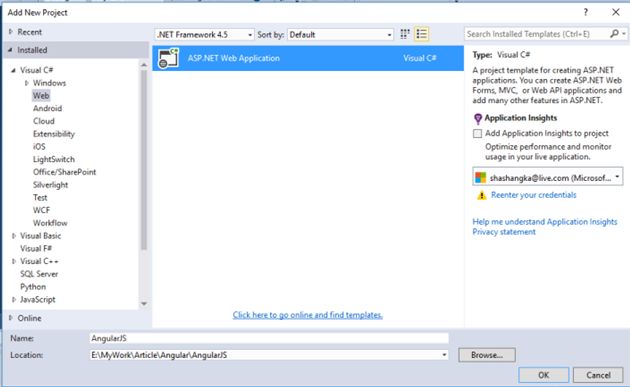Select the Cloud category
The image size is (630, 387).
[44, 121]
